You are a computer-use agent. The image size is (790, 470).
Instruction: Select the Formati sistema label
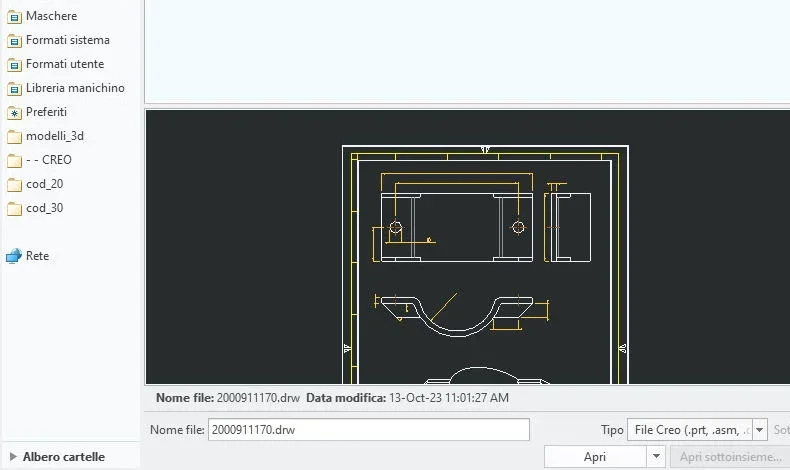point(68,40)
